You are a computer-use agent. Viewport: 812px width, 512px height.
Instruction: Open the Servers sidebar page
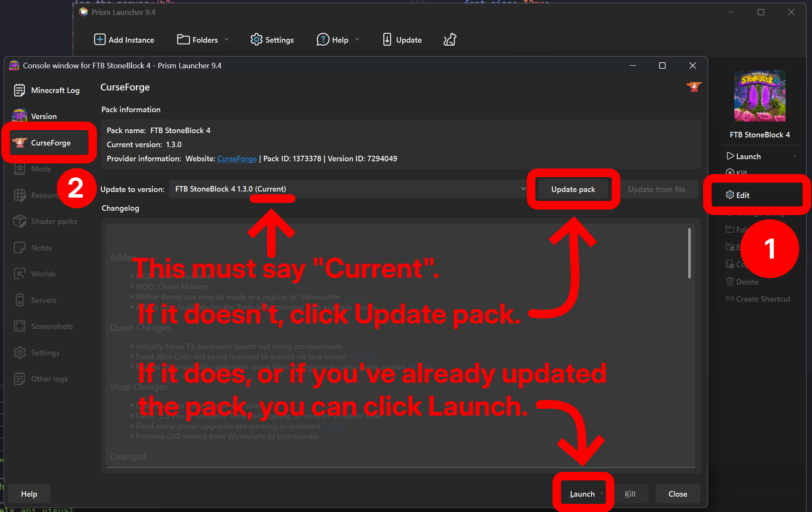coord(43,300)
